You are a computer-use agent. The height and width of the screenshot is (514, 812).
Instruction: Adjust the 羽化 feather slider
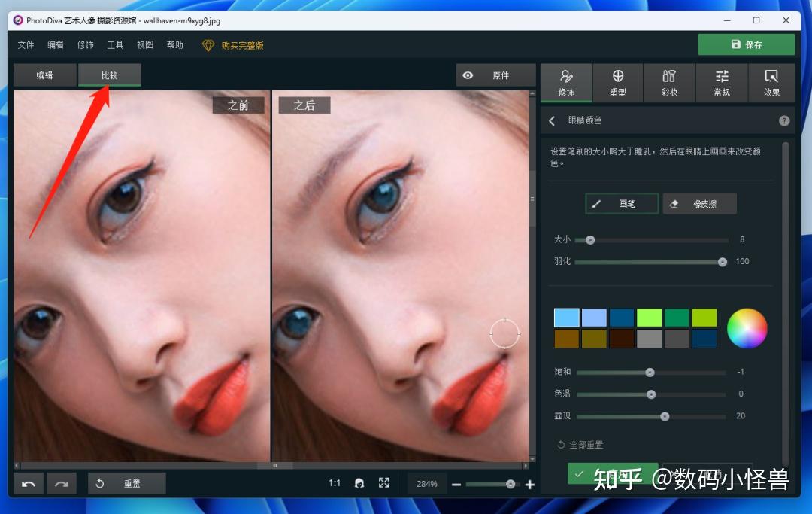click(x=651, y=262)
